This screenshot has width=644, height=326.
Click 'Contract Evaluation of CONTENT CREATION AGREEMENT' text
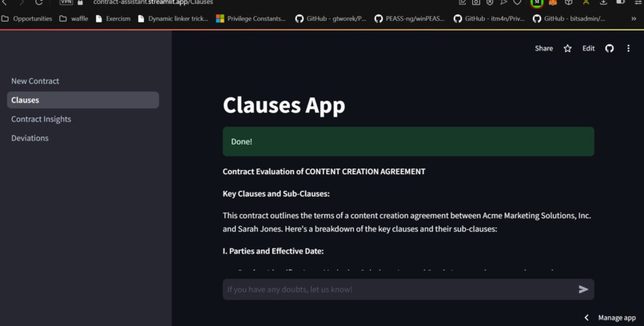click(x=324, y=171)
